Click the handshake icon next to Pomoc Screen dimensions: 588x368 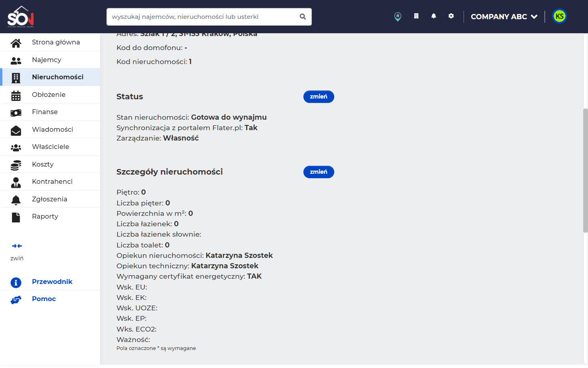[x=16, y=300]
